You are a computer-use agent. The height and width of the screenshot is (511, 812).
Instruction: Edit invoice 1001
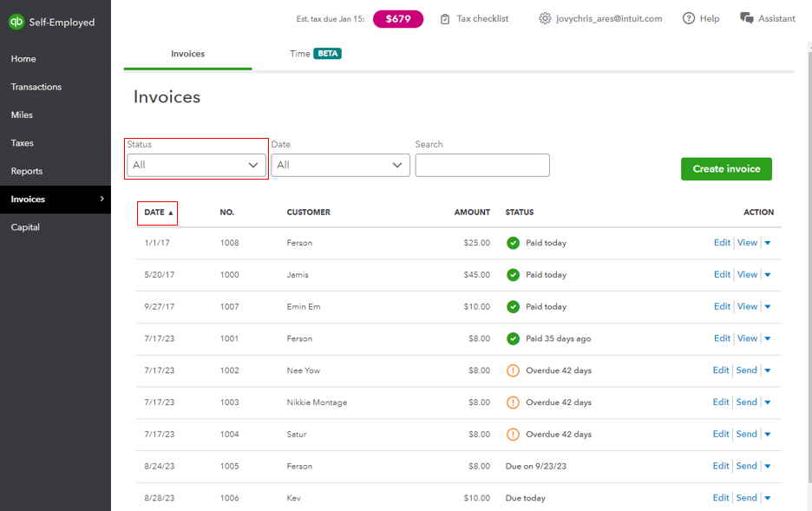coord(722,338)
